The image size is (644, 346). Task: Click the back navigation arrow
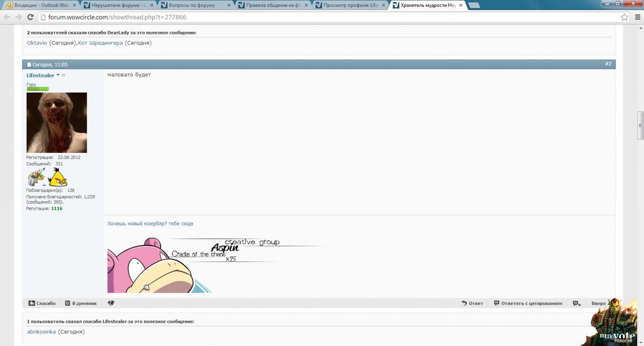(x=7, y=17)
